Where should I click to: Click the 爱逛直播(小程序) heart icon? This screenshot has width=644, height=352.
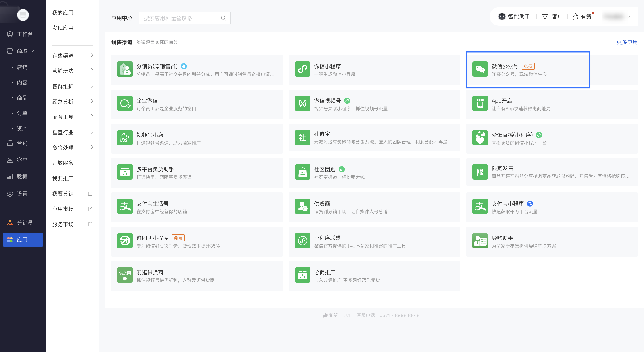[x=480, y=138]
